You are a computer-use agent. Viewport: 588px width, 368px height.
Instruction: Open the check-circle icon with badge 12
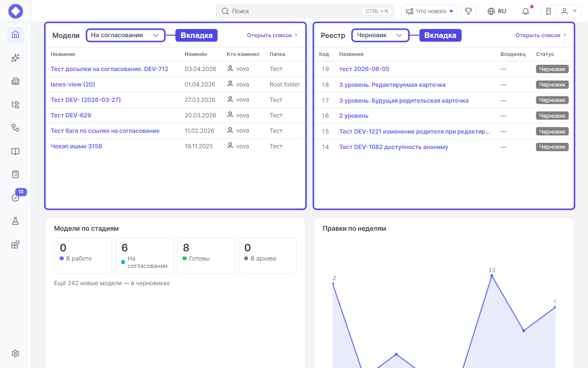15,198
